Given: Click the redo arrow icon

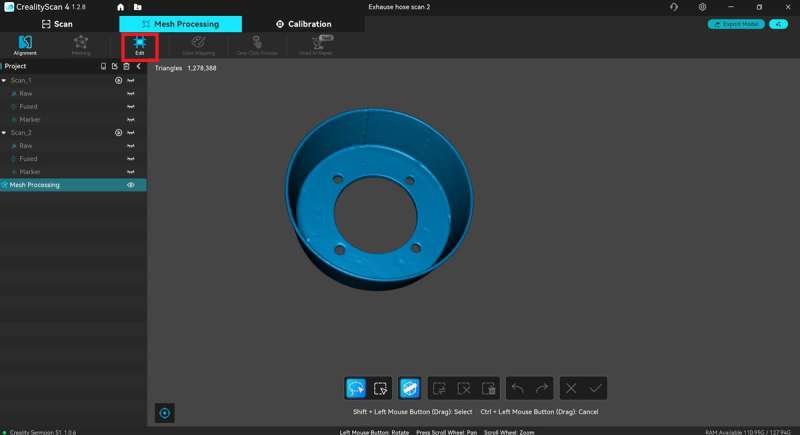Looking at the screenshot, I should click(542, 388).
